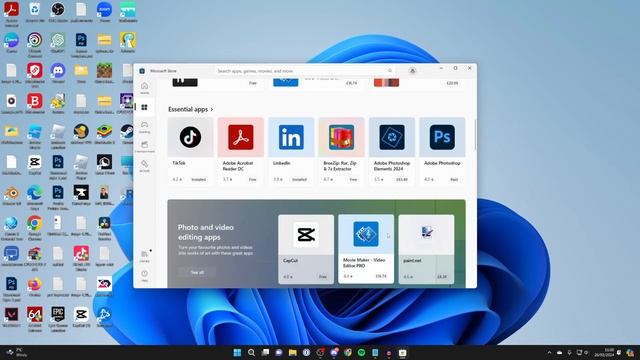
Task: Open the weather widget on taskbar
Action: click(x=16, y=352)
